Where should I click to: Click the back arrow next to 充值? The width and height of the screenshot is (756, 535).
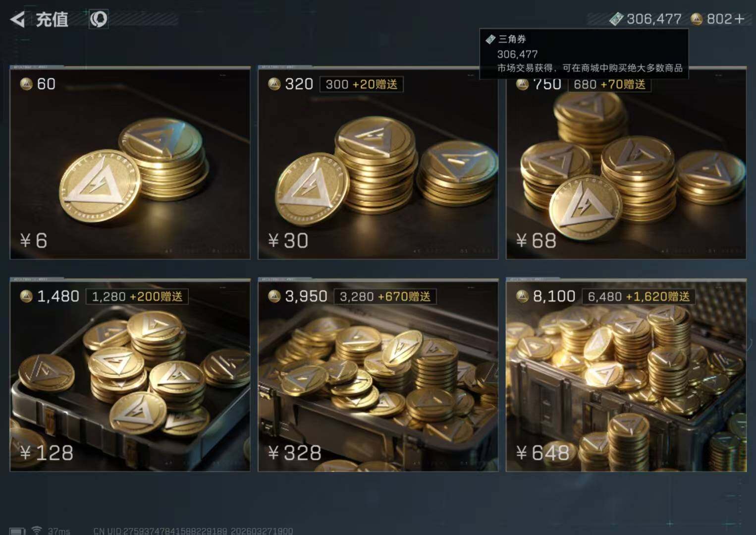pyautogui.click(x=17, y=20)
